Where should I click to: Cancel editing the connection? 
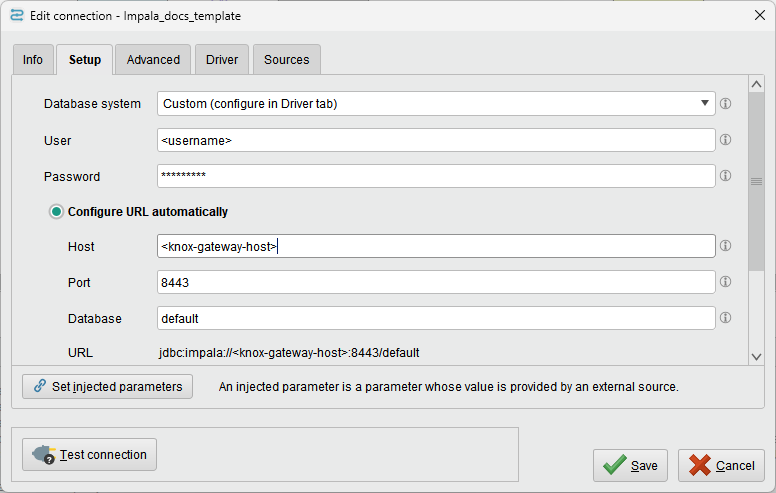(721, 465)
